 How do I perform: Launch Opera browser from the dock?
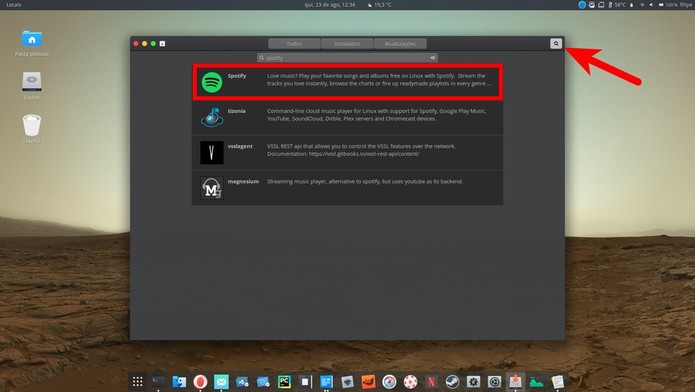click(200, 381)
